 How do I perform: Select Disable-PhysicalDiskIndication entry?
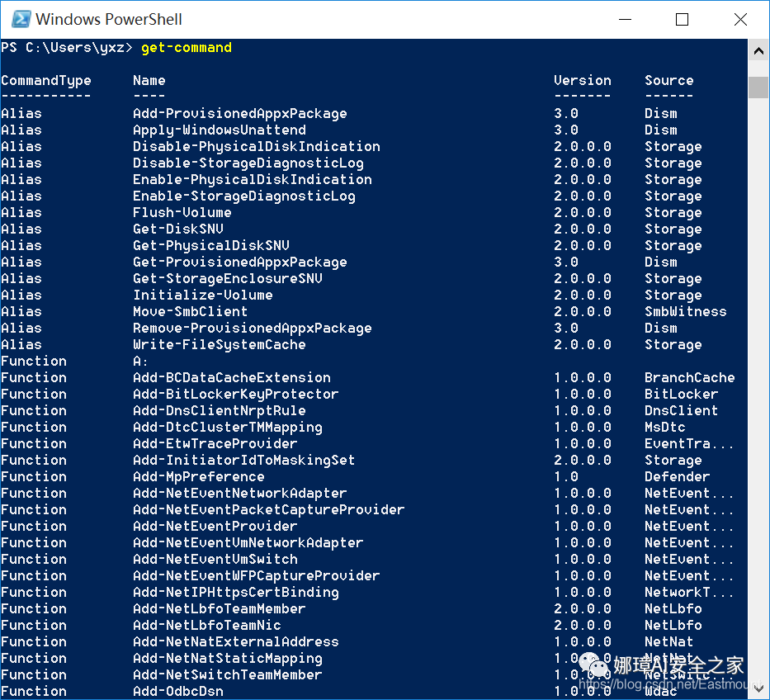coord(257,146)
